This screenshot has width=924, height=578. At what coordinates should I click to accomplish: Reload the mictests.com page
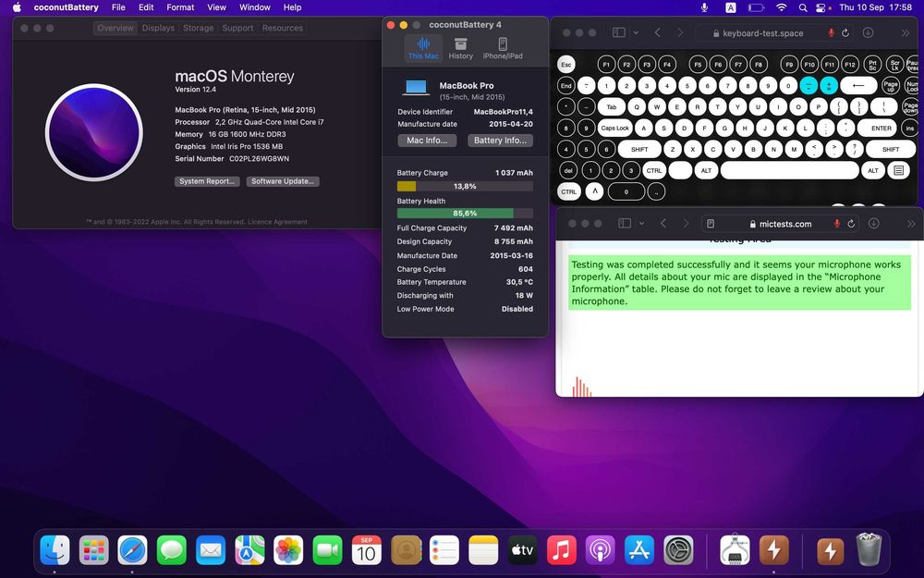click(851, 224)
